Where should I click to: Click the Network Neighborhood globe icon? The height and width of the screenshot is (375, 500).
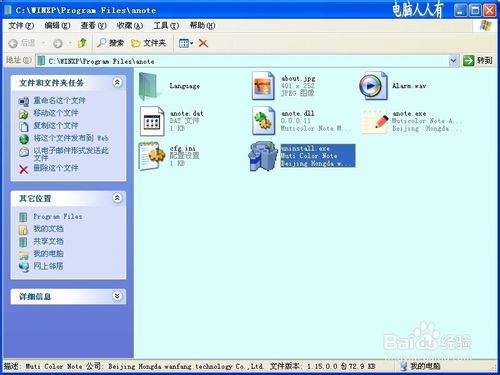pos(24,267)
